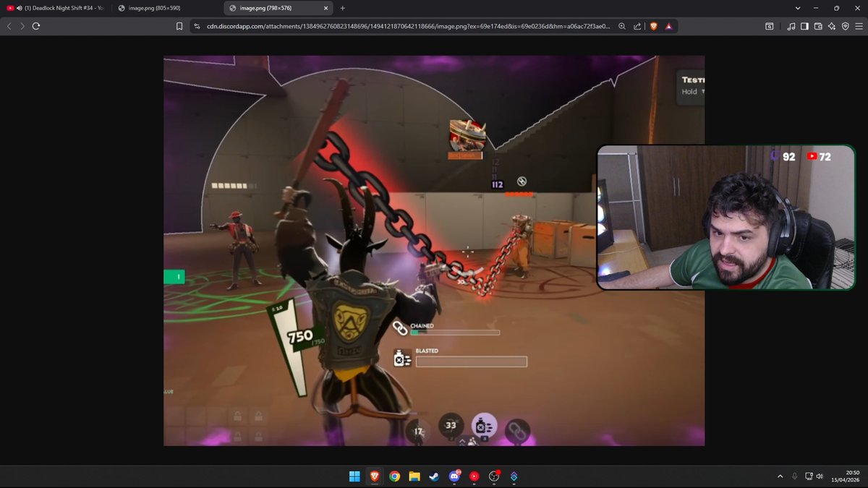Reload the current page

[35, 26]
